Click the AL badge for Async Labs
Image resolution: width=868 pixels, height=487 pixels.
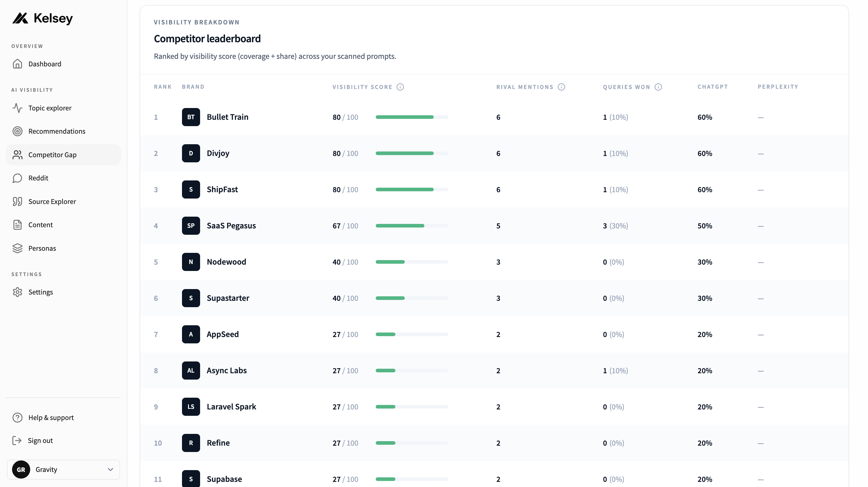click(x=191, y=371)
